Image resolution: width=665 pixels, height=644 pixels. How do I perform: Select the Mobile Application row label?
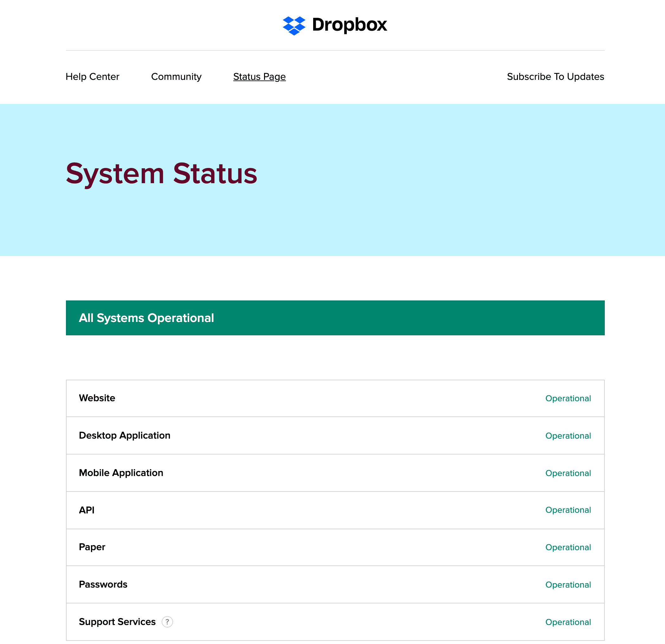click(x=121, y=473)
